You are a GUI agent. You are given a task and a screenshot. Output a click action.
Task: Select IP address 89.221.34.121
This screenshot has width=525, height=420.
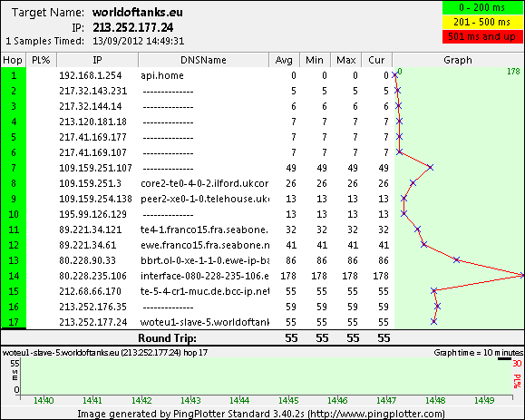(91, 230)
